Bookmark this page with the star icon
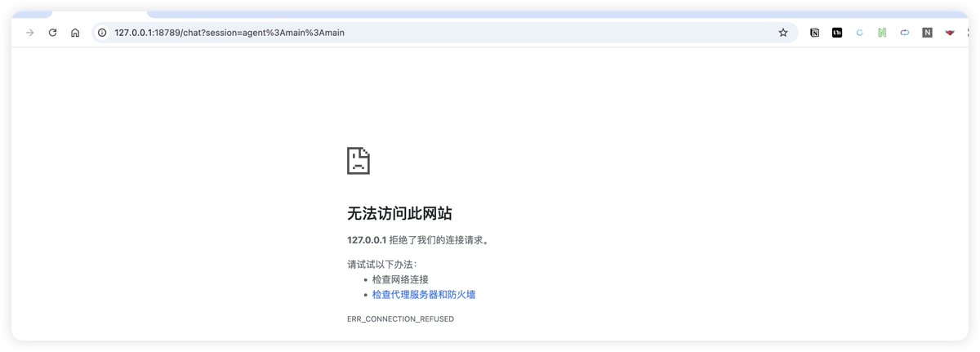This screenshot has height=352, width=980. [783, 33]
